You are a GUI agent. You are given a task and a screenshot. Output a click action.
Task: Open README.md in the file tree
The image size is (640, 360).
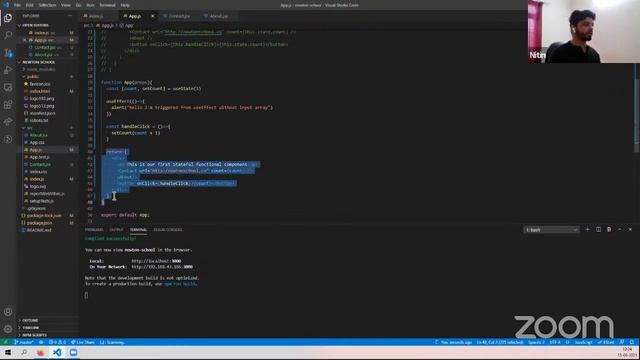click(39, 230)
